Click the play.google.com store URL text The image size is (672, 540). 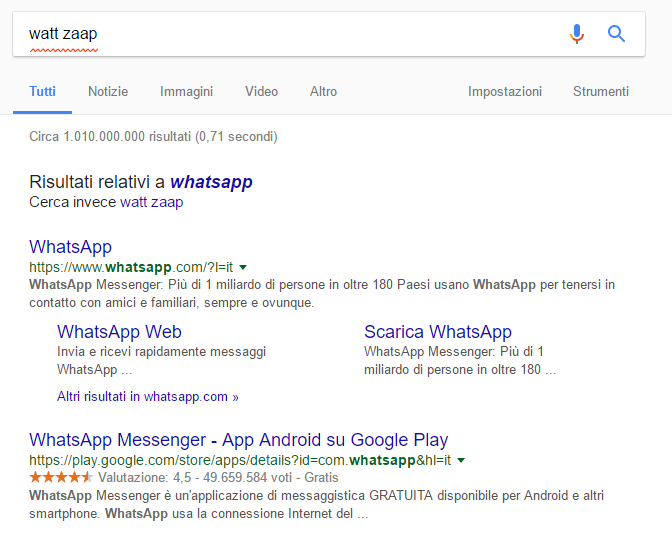(x=240, y=460)
